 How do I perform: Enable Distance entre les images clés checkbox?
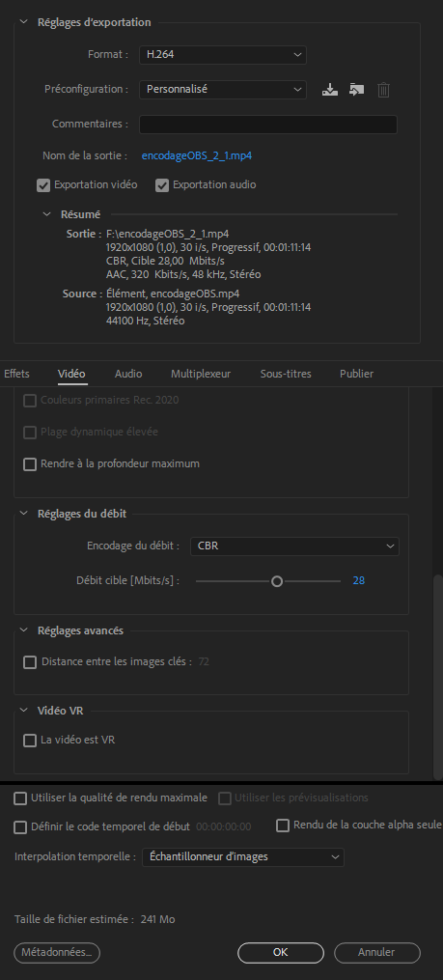(x=29, y=662)
